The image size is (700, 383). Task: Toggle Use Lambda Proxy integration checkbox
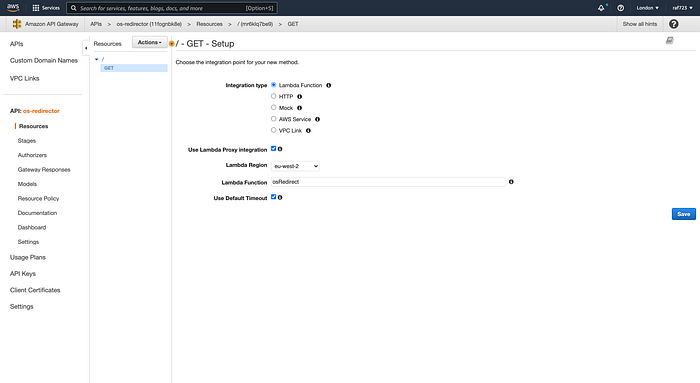274,149
